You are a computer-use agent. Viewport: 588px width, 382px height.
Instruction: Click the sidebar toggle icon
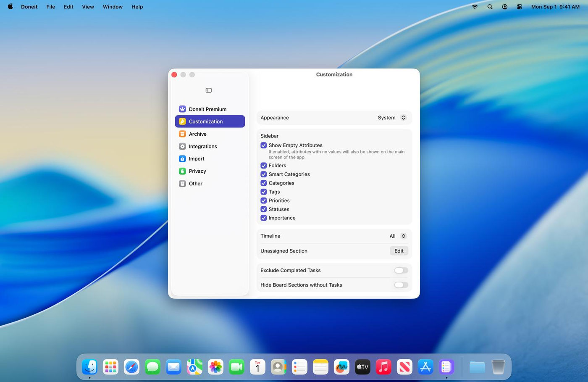click(x=208, y=90)
